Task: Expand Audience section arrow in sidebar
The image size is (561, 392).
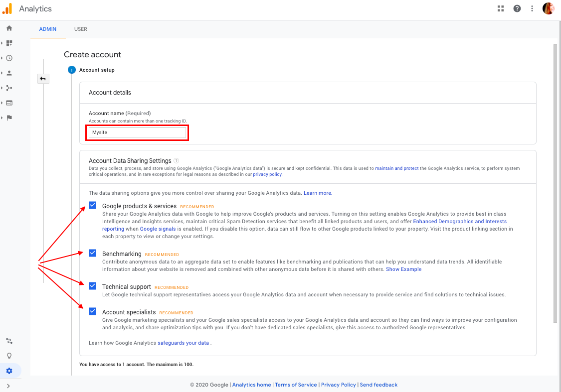Action: point(2,73)
